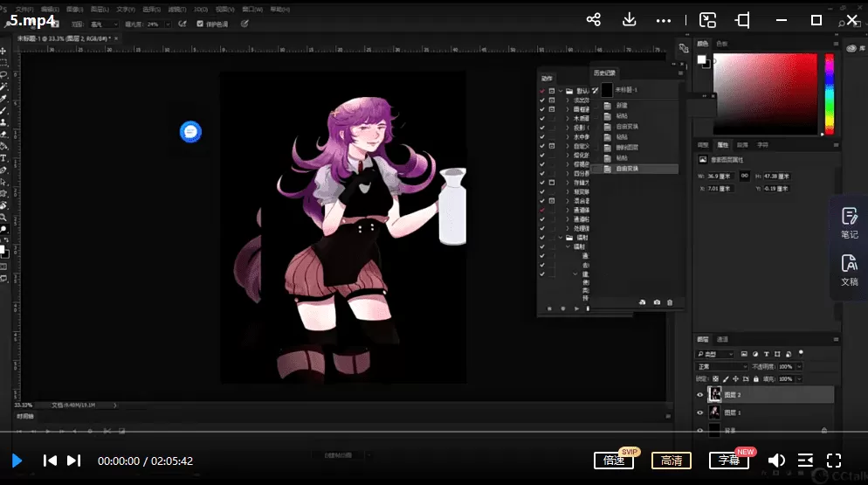The image size is (868, 485).
Task: Enable picture-in-picture mini player mode
Action: pyautogui.click(x=707, y=19)
